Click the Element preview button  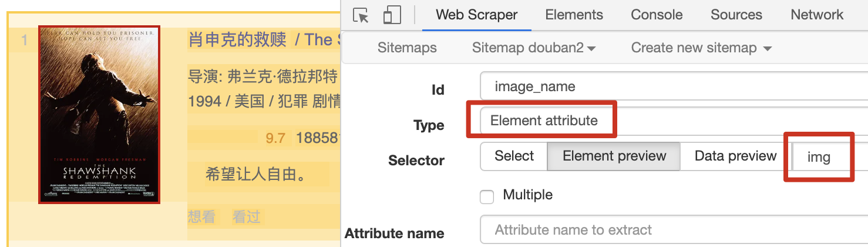(614, 156)
